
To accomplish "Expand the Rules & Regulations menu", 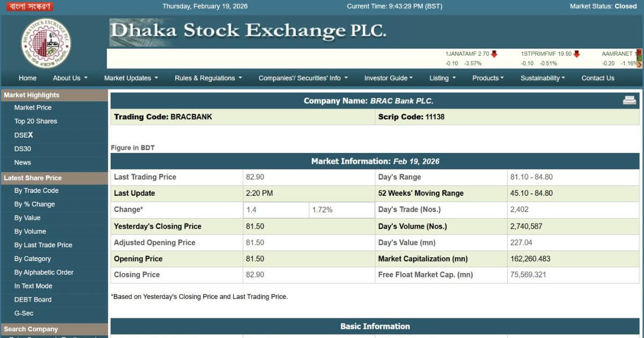I will 208,78.
